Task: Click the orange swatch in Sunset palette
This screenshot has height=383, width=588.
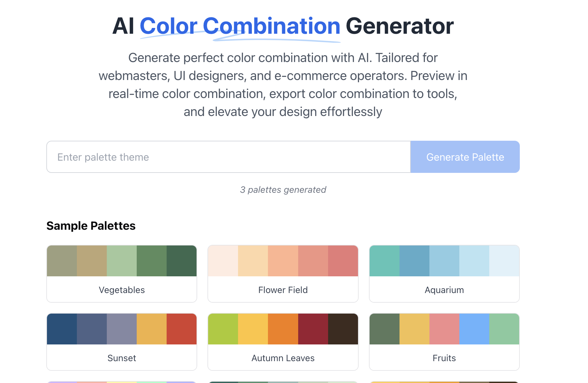Action: click(152, 329)
